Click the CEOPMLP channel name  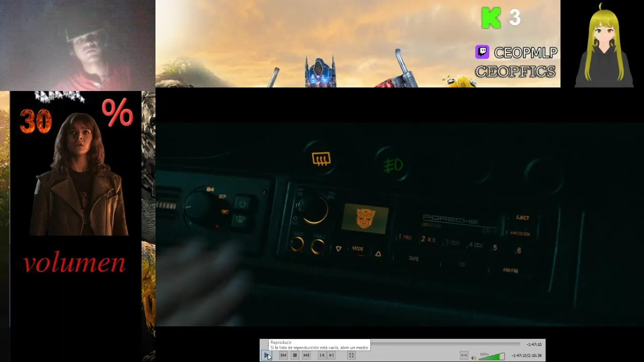525,52
